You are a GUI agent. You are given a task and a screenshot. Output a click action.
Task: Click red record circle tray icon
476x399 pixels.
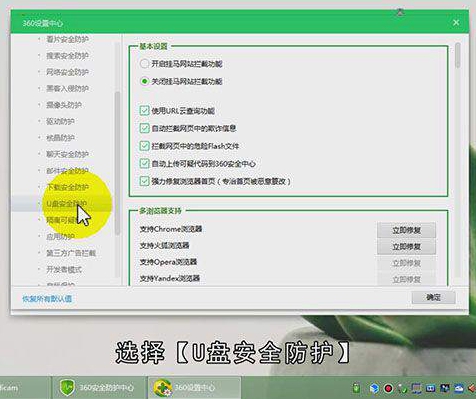[x=388, y=388]
